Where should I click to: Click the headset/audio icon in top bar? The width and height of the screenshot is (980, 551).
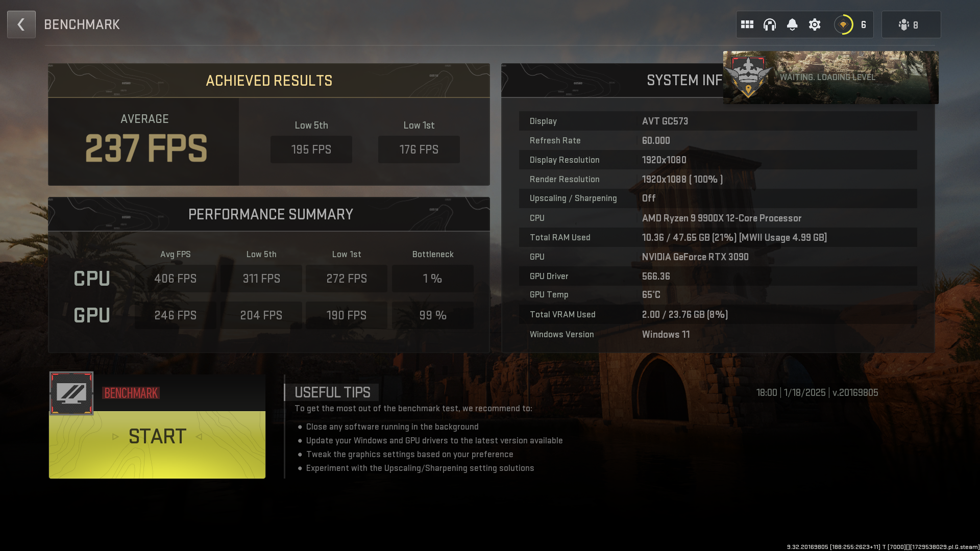[769, 24]
